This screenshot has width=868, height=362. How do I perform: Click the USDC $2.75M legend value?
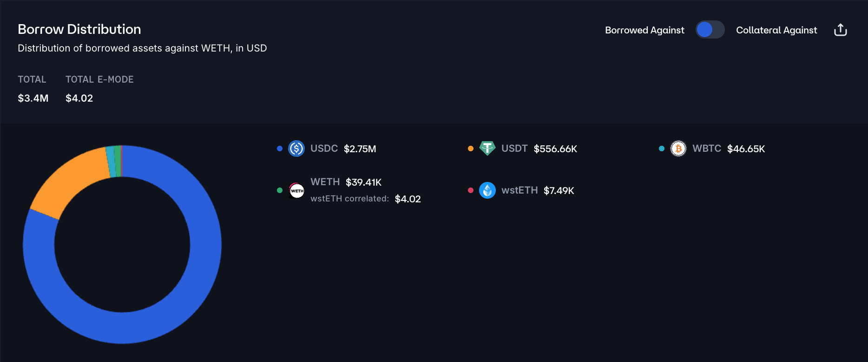360,149
